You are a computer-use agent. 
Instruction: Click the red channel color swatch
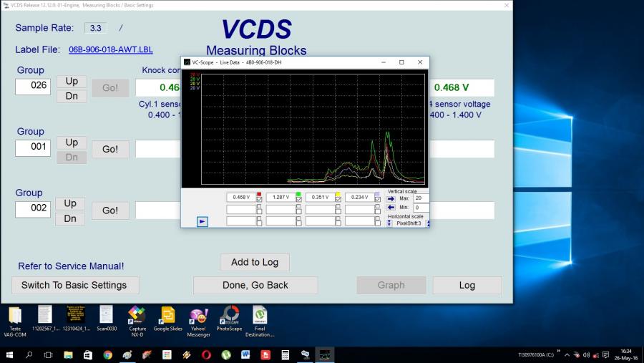pyautogui.click(x=259, y=194)
